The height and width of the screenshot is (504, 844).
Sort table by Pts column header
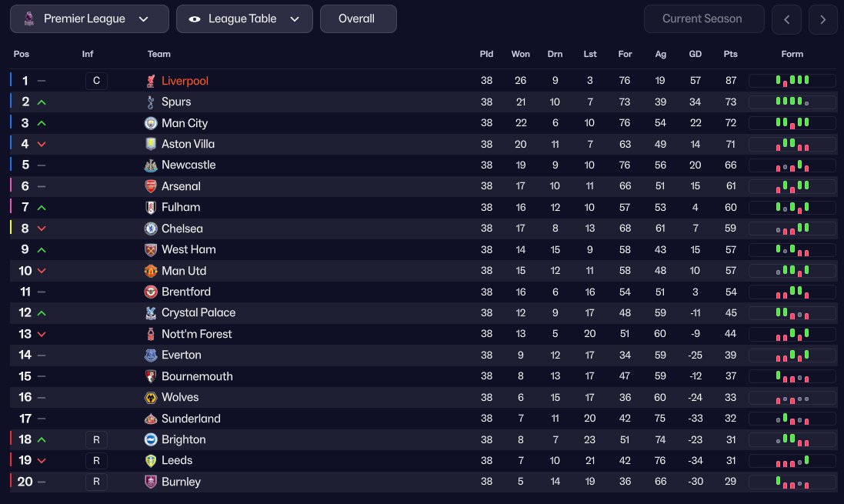pyautogui.click(x=730, y=54)
